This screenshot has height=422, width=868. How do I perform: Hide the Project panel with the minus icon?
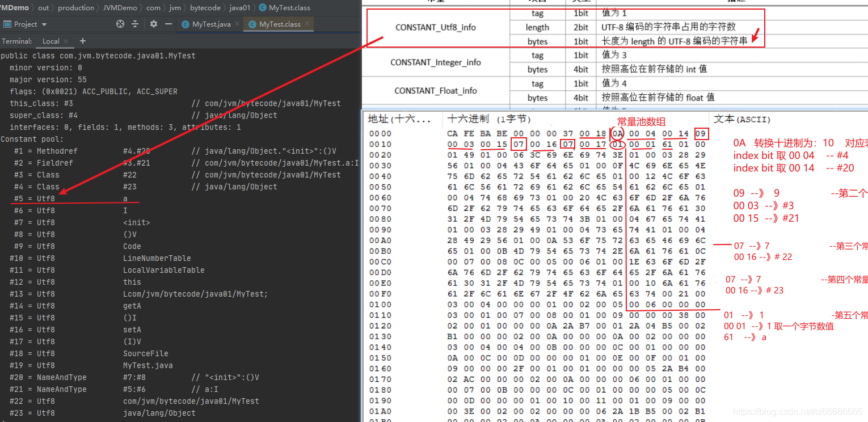tap(168, 24)
